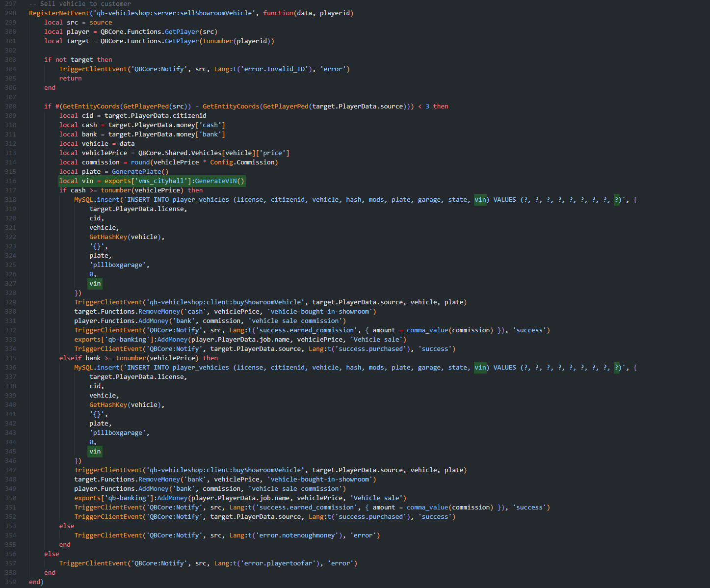Click the elseif keyword on line 335

pos(70,358)
